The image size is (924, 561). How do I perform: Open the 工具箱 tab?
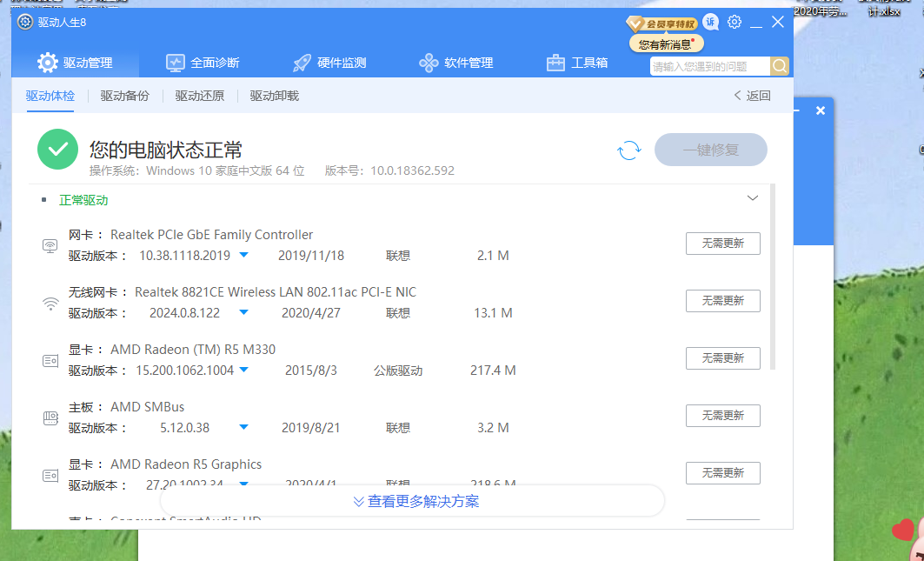tap(577, 63)
